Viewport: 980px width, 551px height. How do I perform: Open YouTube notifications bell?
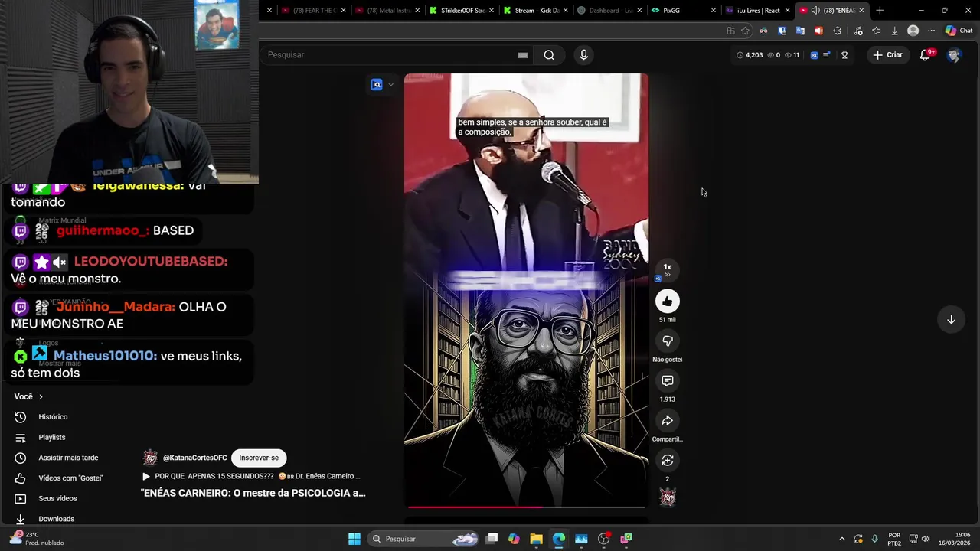925,55
